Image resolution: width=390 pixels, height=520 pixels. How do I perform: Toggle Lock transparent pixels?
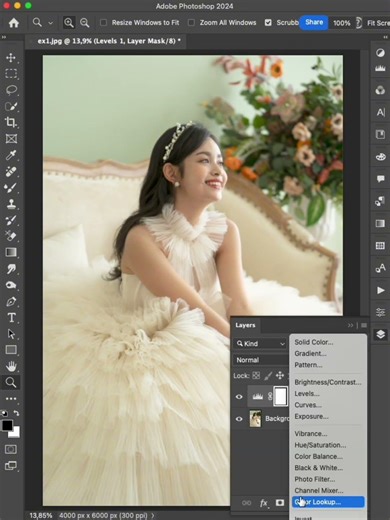[x=256, y=376]
